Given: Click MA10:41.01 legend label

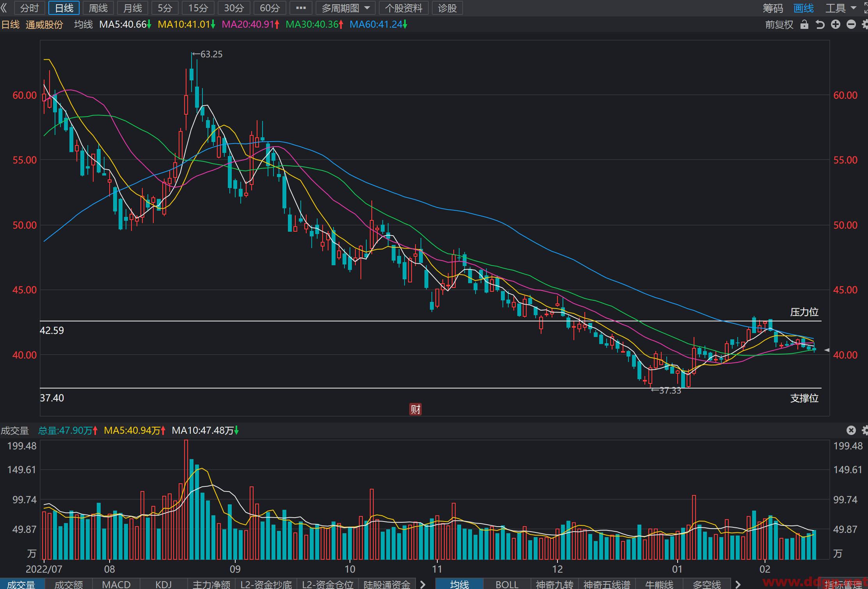Looking at the screenshot, I should [x=186, y=25].
